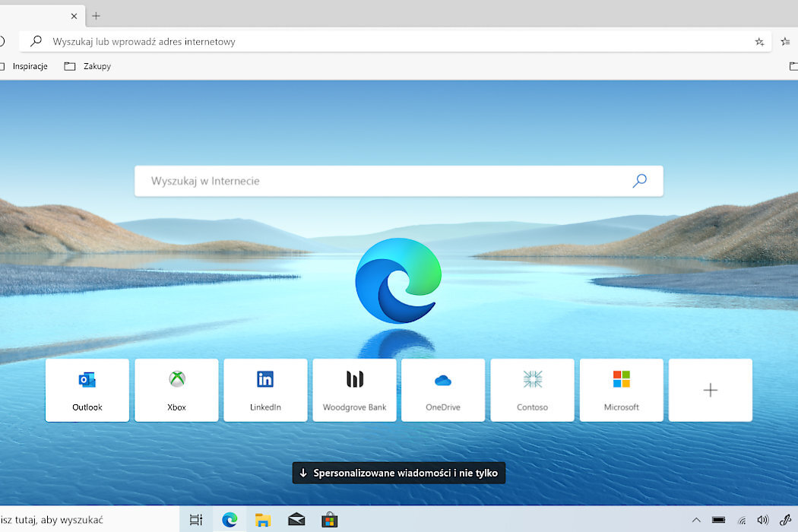Open the OneDrive quick link tile
This screenshot has width=798, height=532.
pyautogui.click(x=443, y=390)
